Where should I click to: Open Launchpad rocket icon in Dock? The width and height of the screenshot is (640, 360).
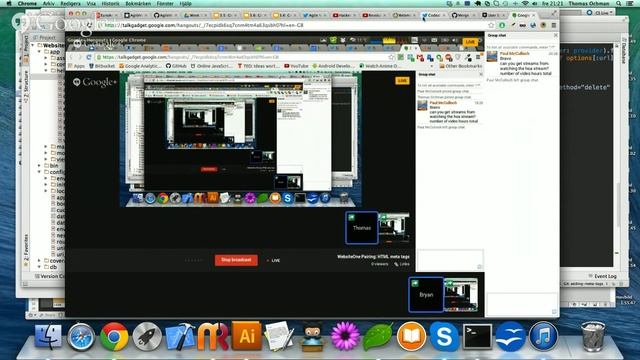click(x=147, y=337)
